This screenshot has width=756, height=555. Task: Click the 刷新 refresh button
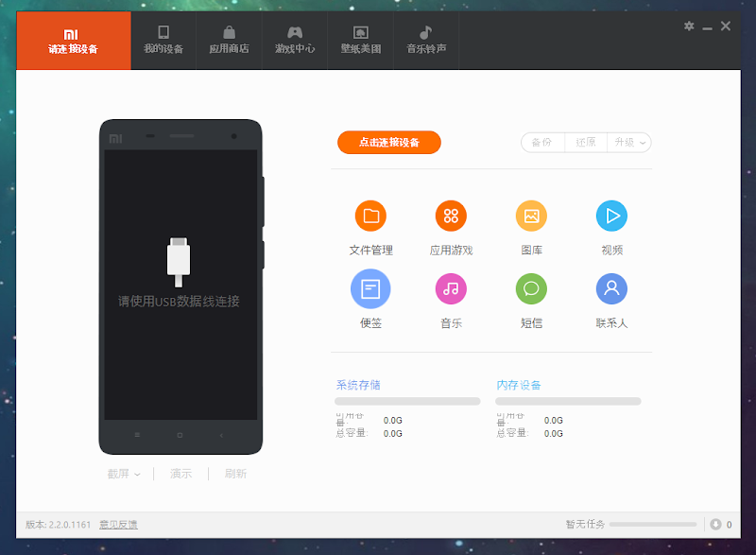pos(235,474)
